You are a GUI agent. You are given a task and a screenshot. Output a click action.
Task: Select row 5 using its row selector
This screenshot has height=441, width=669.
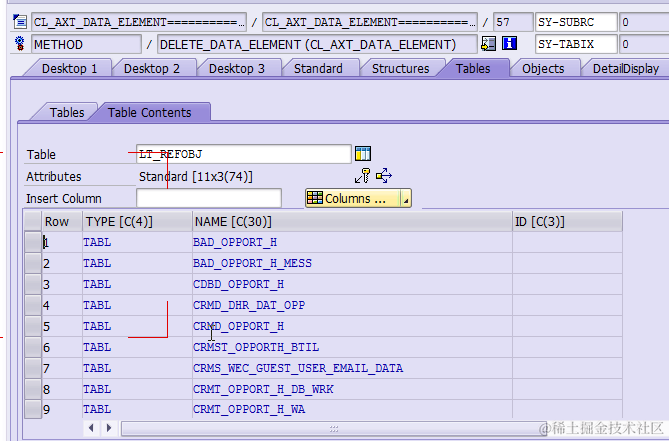click(x=33, y=326)
